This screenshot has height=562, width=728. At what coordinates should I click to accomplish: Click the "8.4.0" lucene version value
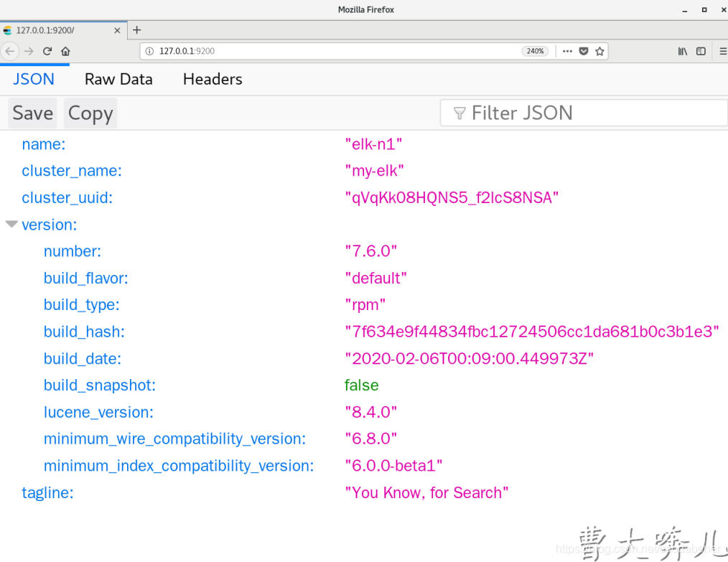371,412
